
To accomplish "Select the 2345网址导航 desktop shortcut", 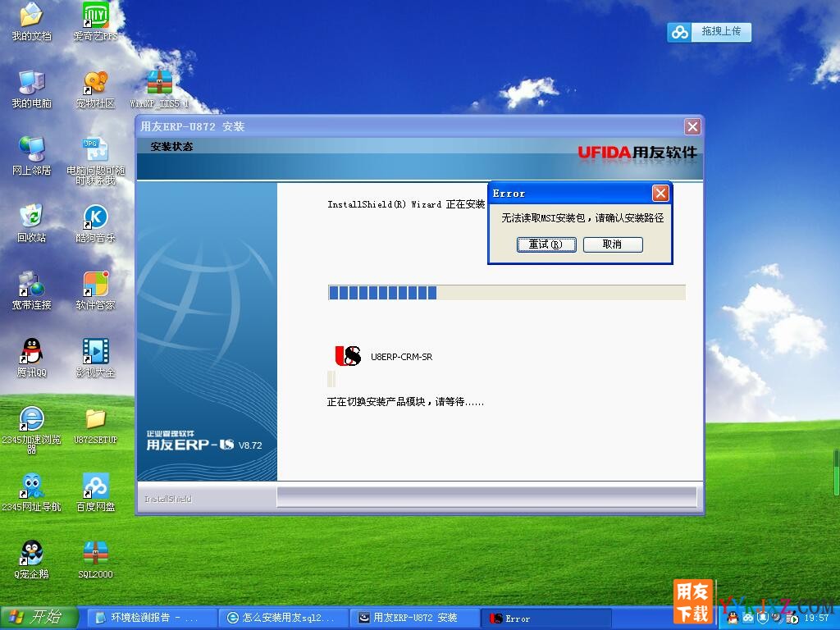I will click(x=32, y=493).
